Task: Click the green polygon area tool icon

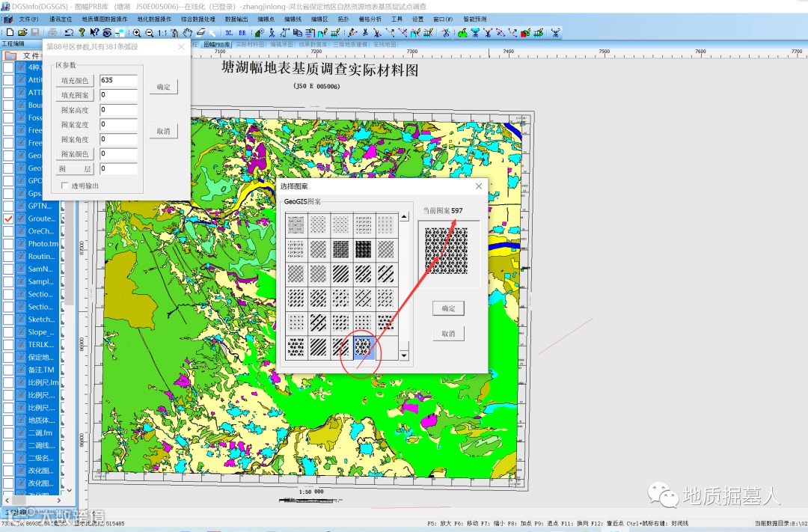Action: [x=462, y=32]
